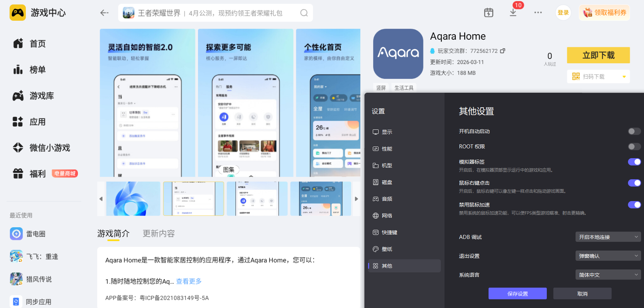Disable 模拟器标签 toggle

pos(634,162)
